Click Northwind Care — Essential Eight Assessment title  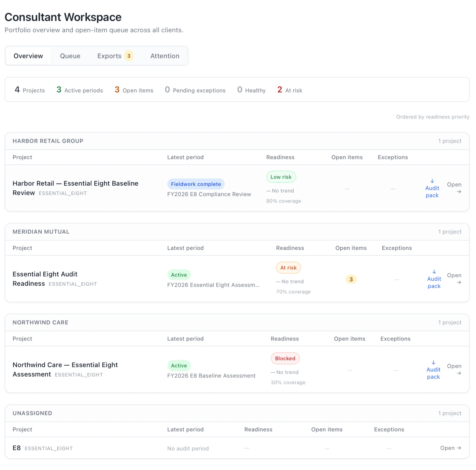[x=65, y=369]
